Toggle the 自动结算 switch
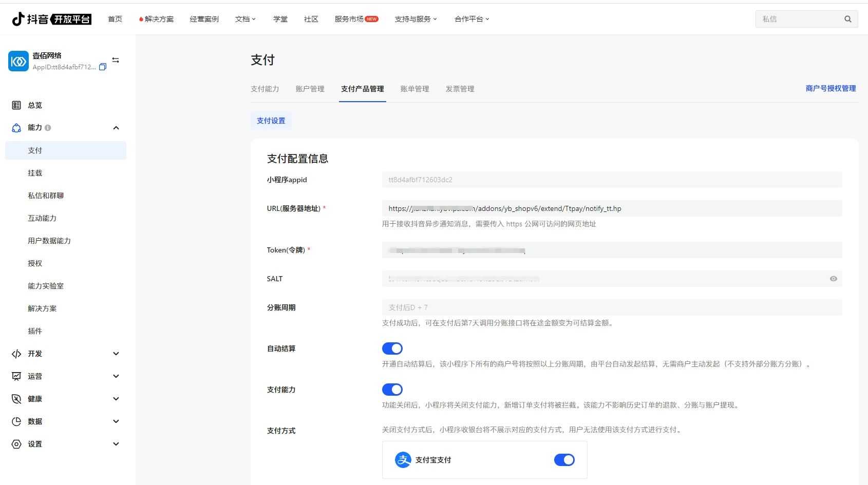Viewport: 868px width, 485px height. [392, 348]
